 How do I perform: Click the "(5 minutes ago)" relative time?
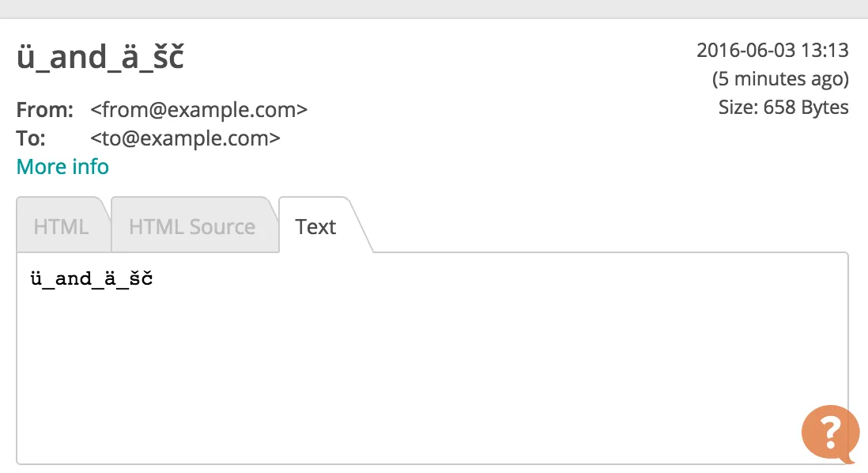(x=780, y=79)
